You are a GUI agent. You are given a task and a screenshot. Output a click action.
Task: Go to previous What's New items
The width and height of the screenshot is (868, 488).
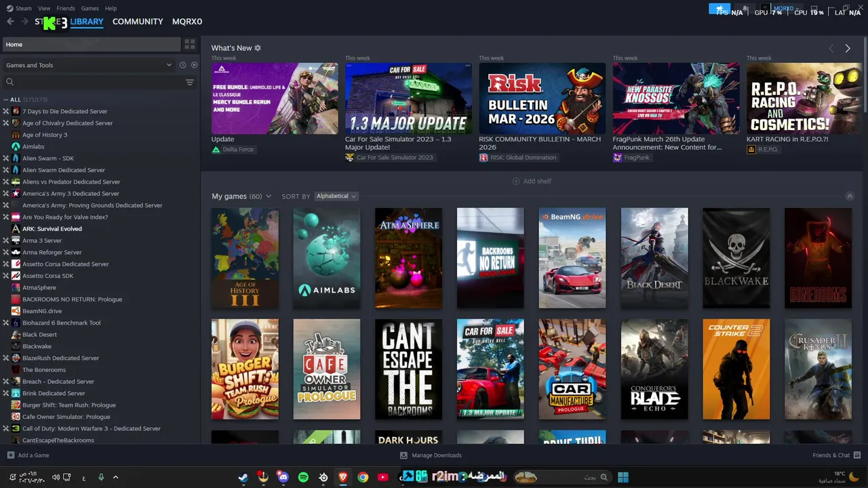click(x=831, y=48)
